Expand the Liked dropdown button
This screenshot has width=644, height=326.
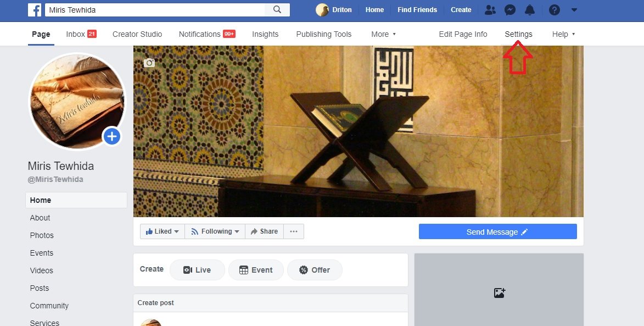(x=163, y=231)
